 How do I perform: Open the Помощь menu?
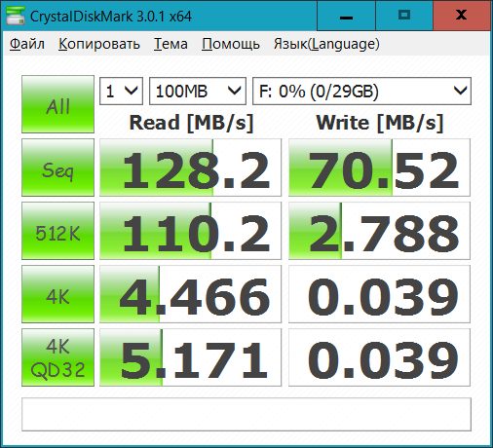pos(231,44)
